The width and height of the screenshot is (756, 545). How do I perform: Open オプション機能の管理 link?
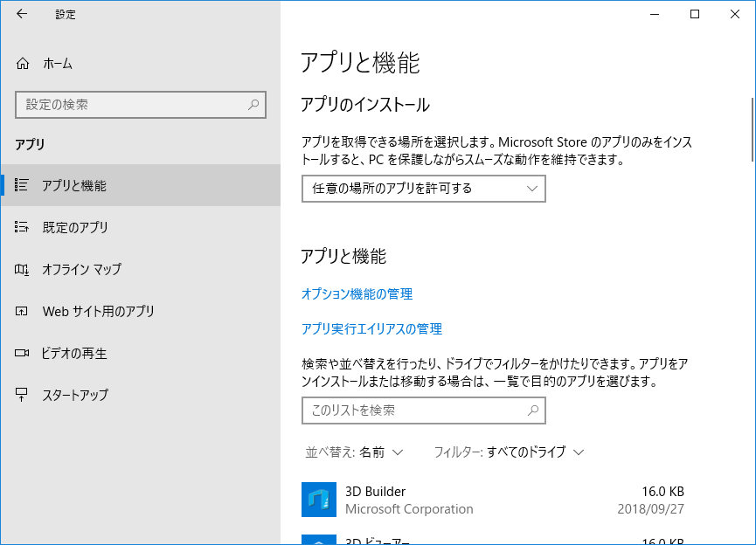(x=357, y=294)
